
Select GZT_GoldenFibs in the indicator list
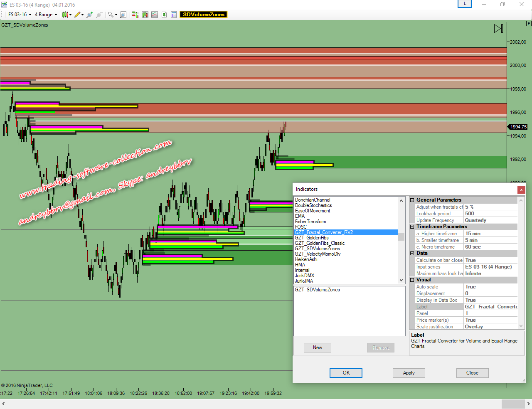[x=312, y=238]
